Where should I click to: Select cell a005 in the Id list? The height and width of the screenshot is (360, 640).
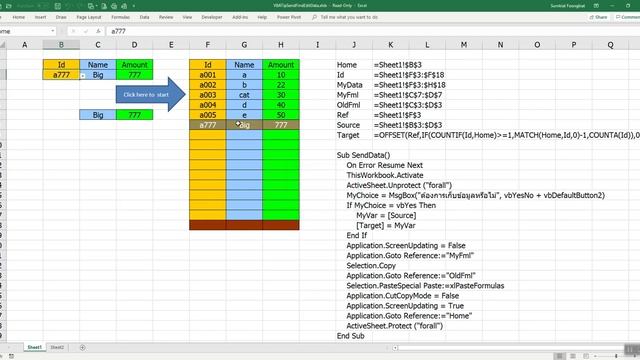click(x=208, y=115)
